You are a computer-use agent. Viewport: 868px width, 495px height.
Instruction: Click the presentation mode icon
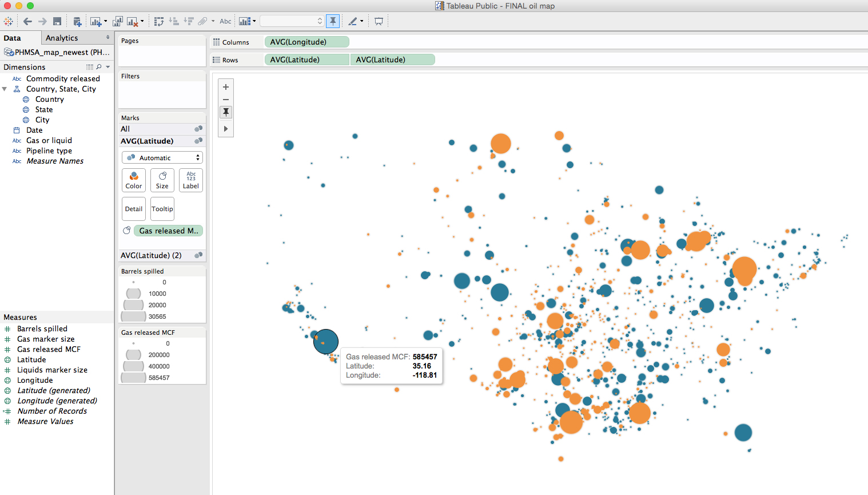pyautogui.click(x=379, y=21)
